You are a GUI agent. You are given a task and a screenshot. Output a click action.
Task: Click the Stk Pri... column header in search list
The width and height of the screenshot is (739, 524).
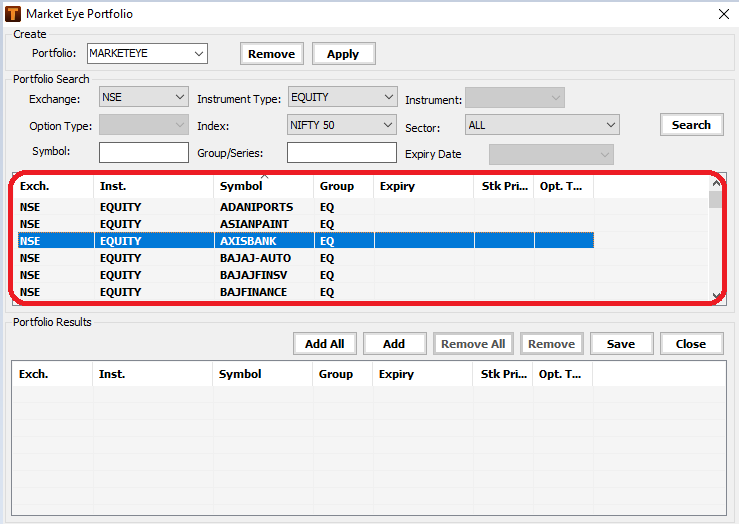tap(504, 186)
